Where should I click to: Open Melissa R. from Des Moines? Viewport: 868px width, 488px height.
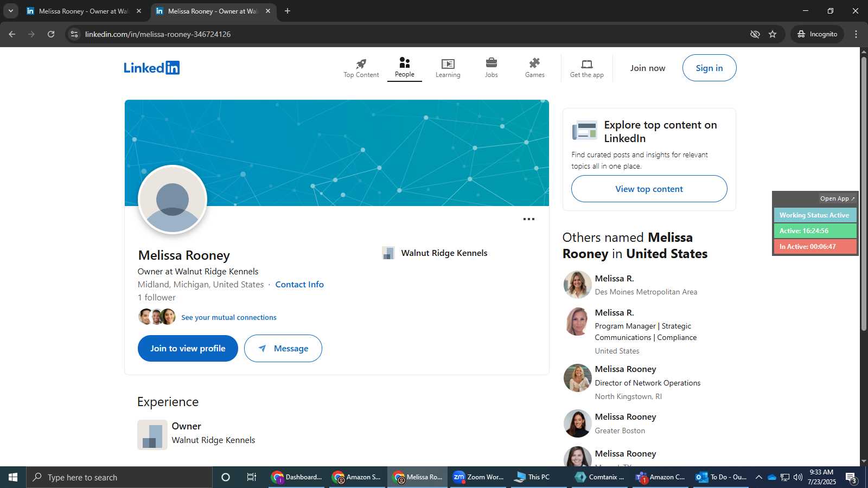click(x=614, y=278)
